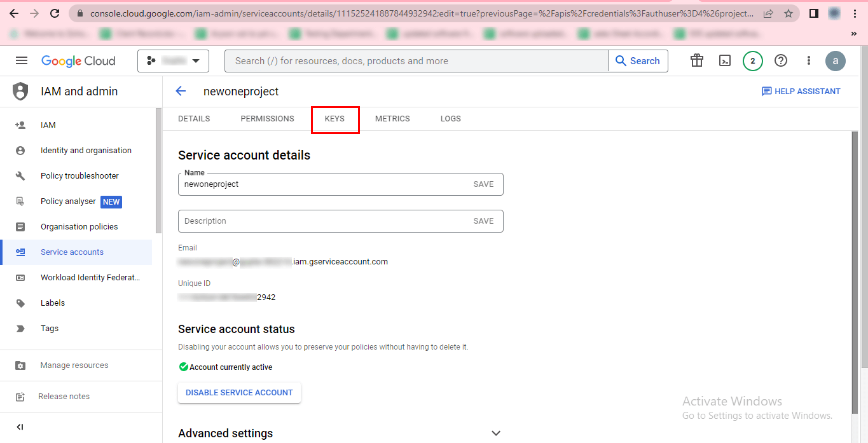Viewport: 868px width, 443px height.
Task: Open the console settings three-dot menu
Action: pos(809,60)
